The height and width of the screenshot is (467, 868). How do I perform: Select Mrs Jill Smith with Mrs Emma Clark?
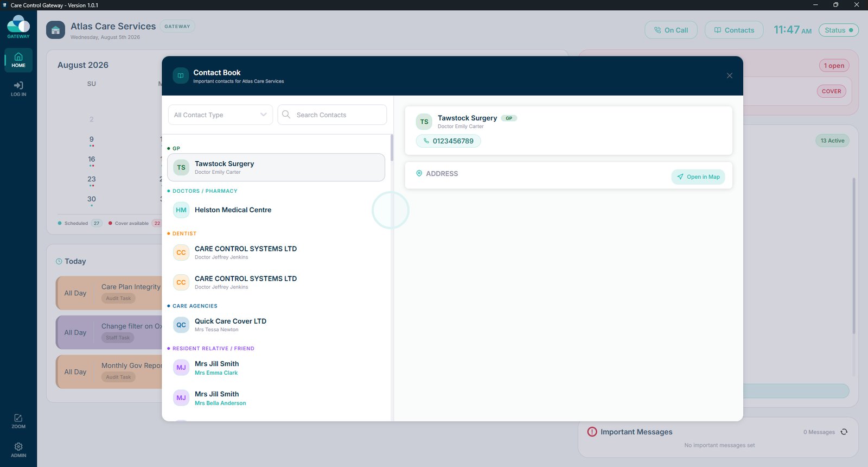(276, 368)
